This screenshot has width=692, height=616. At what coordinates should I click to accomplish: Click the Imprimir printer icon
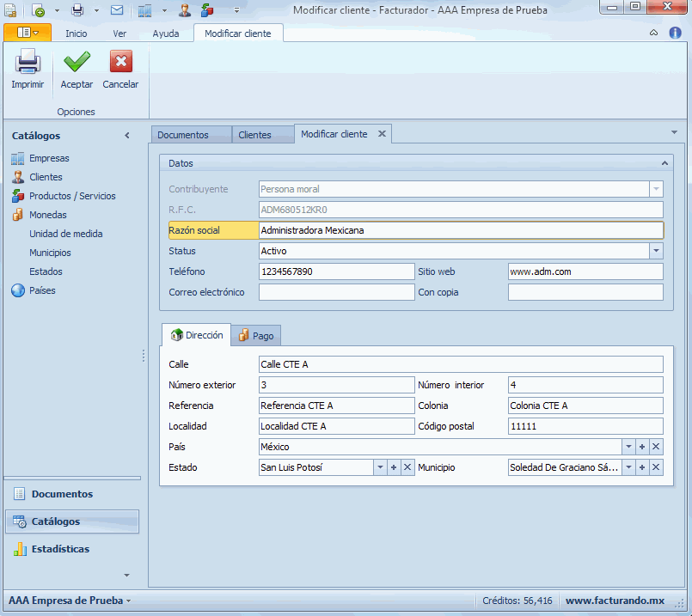tap(28, 63)
